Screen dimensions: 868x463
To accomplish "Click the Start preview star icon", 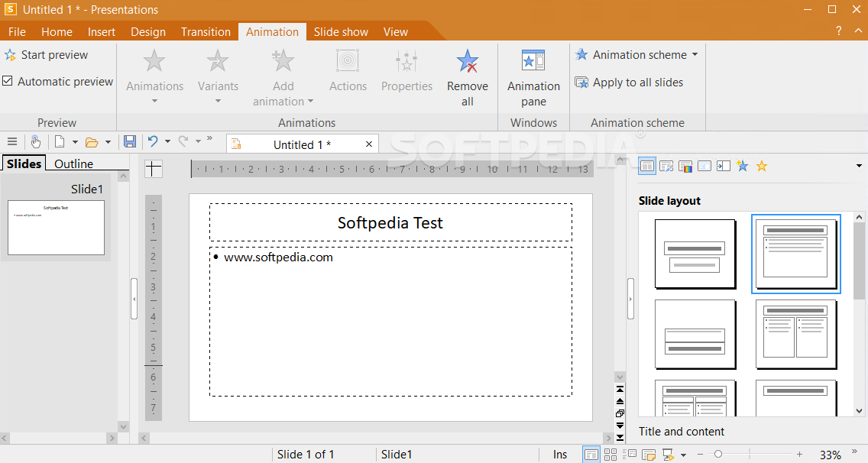I will coord(10,55).
